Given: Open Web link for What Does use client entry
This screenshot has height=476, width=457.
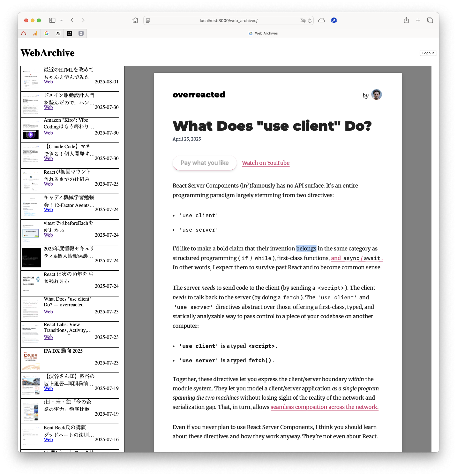Looking at the screenshot, I should [x=48, y=312].
